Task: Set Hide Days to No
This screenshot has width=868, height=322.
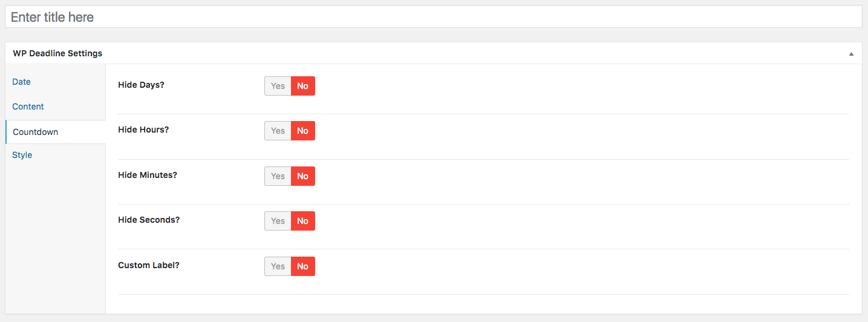Action: click(x=303, y=86)
